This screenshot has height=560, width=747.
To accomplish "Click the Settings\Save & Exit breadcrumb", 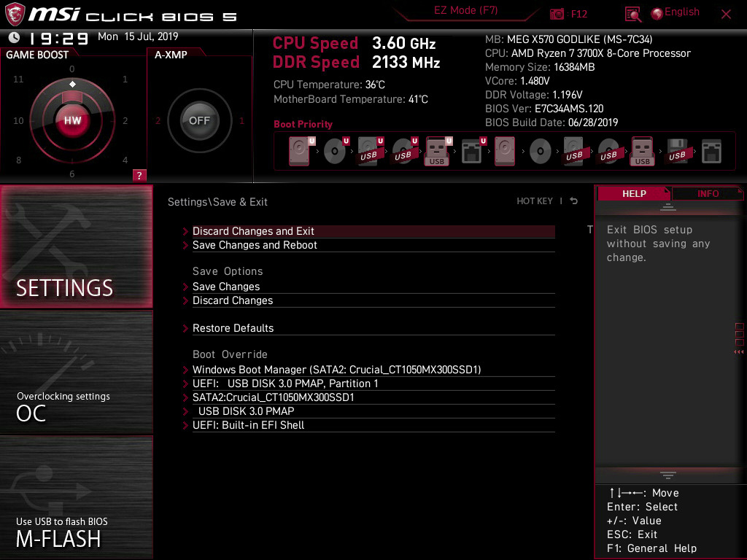I will 217,202.
